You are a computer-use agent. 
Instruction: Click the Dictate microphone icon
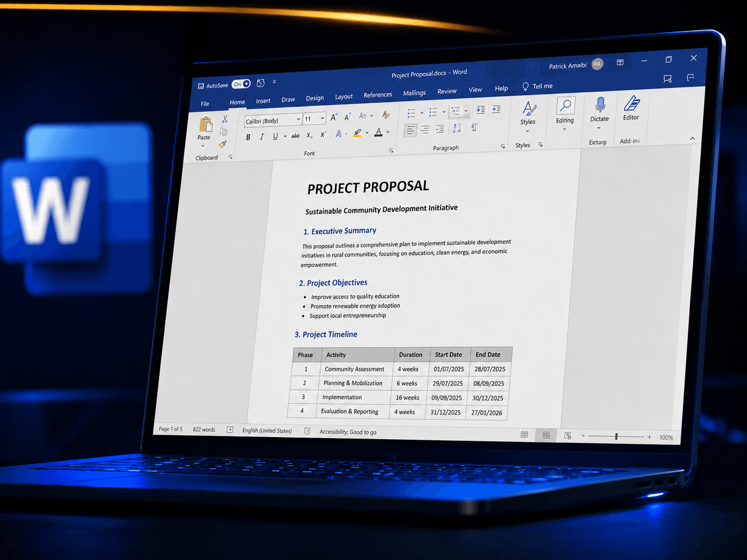click(x=600, y=105)
